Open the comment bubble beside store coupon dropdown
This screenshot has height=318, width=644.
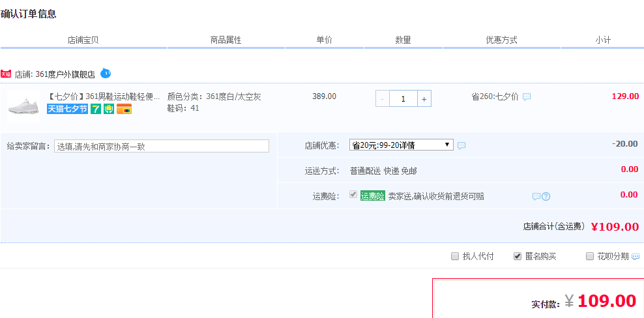click(461, 145)
